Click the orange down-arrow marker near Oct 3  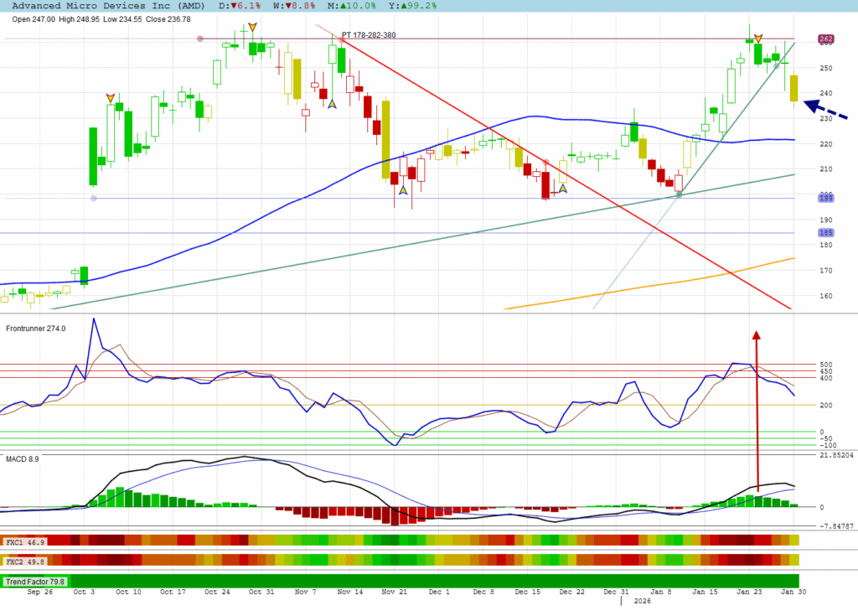click(x=110, y=98)
